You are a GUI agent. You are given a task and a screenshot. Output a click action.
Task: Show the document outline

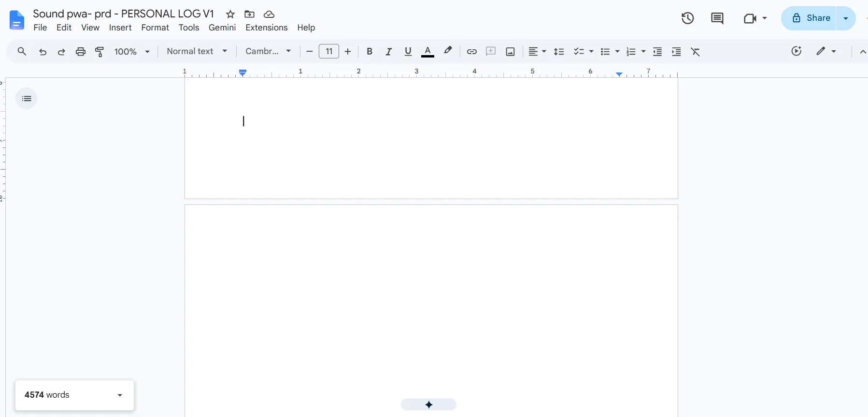pos(27,99)
